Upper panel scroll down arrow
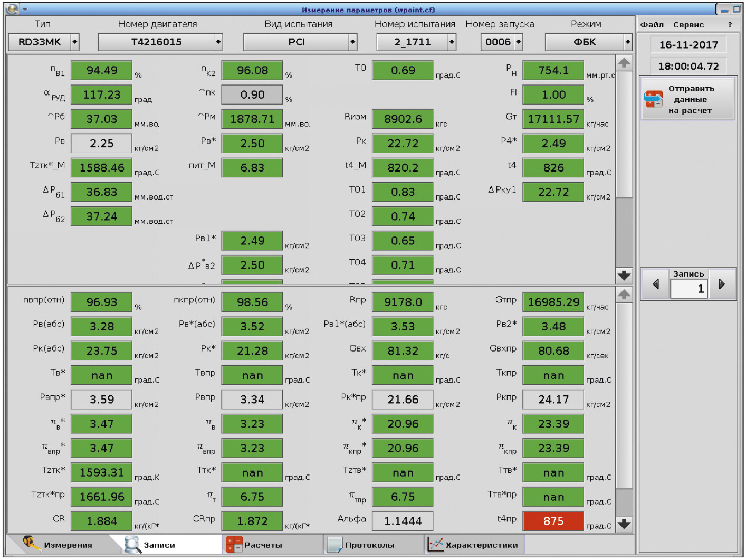Screen dimensions: 746x560 [x=624, y=276]
